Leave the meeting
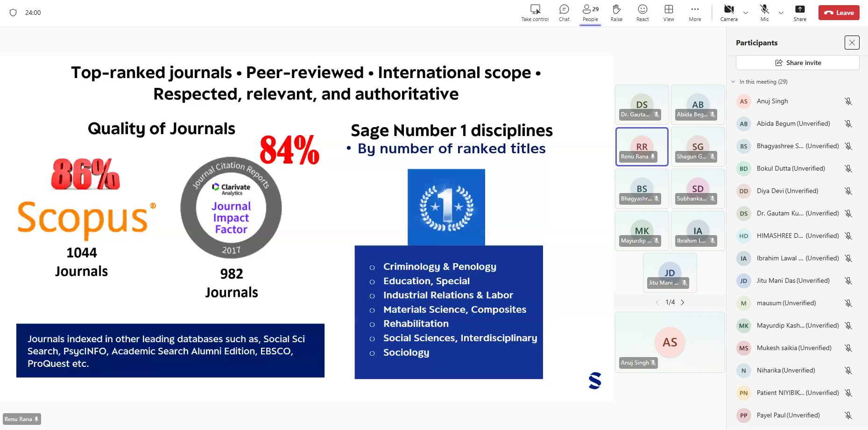 (x=839, y=13)
